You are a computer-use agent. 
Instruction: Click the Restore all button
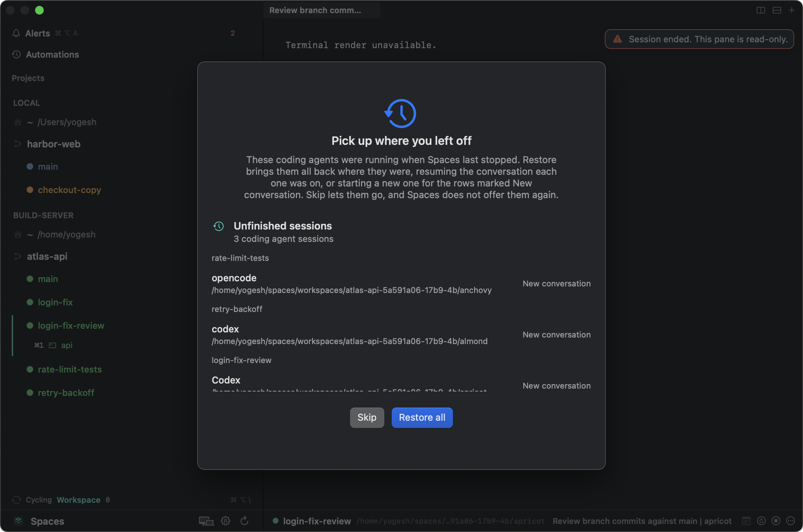(422, 417)
